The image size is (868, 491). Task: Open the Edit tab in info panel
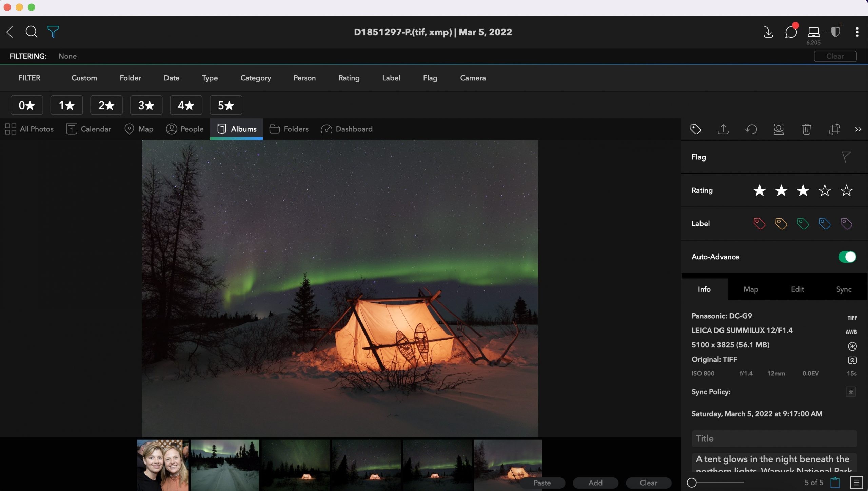(797, 289)
